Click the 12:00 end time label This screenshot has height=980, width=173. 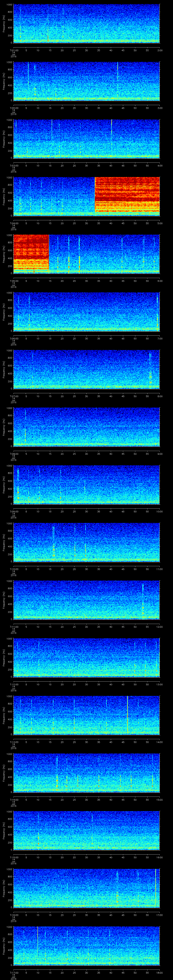[x=159, y=627]
